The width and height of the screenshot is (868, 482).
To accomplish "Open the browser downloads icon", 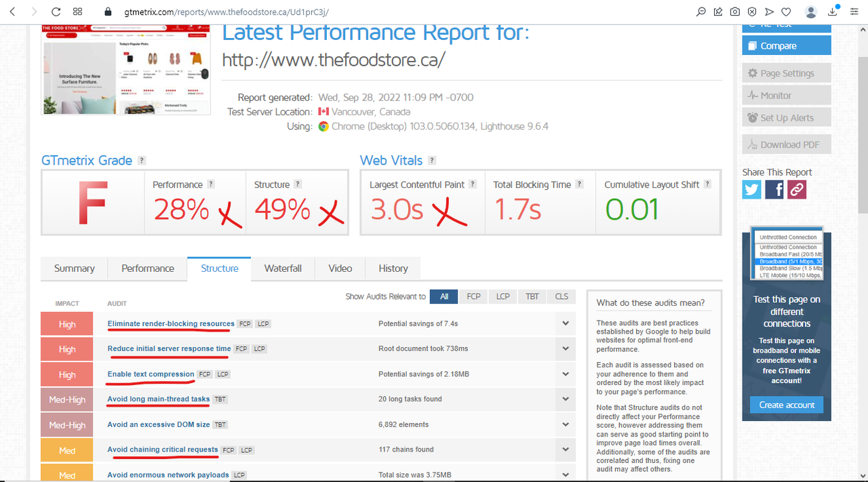I will [833, 12].
